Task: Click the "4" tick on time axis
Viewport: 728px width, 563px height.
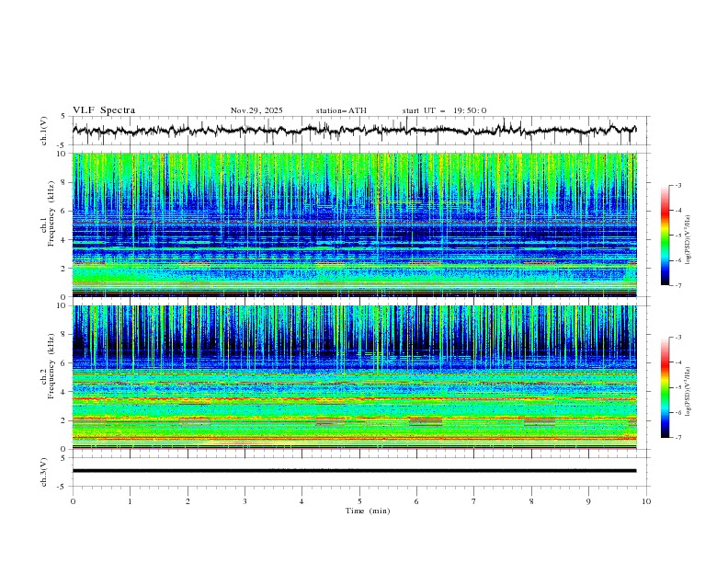Action: pos(301,501)
